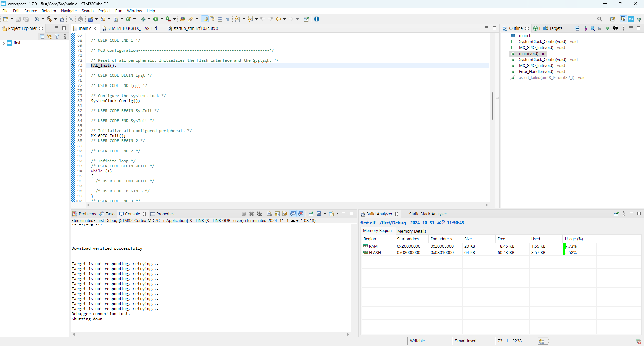Click the Save icon in toolbar
This screenshot has width=644, height=346.
point(18,19)
